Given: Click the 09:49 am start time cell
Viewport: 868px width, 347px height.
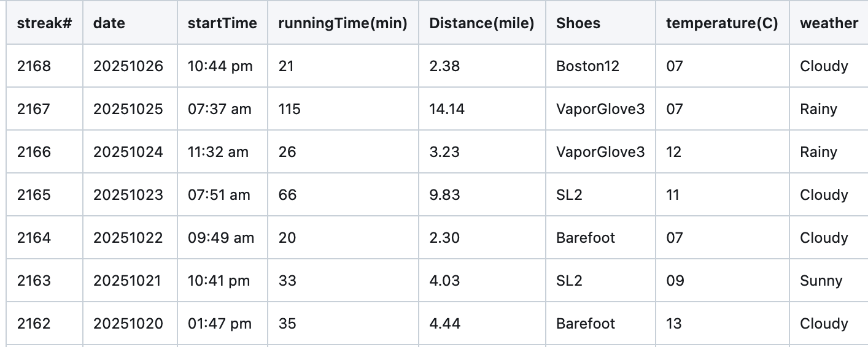Looking at the screenshot, I should 220,238.
